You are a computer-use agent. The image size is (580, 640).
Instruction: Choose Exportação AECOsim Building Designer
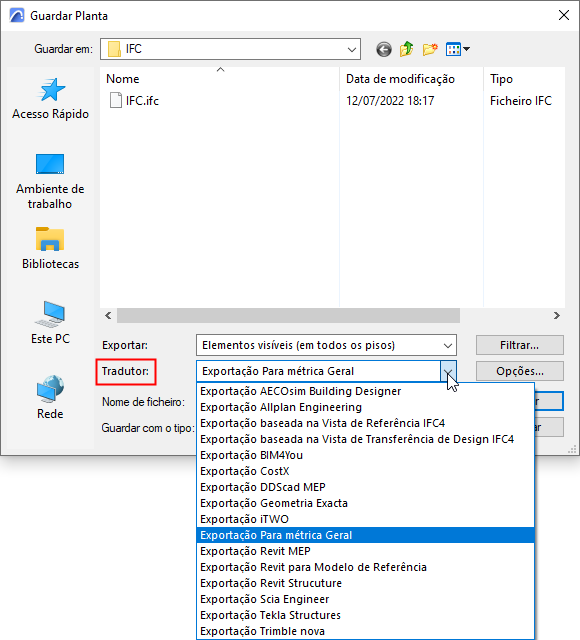pyautogui.click(x=365, y=391)
